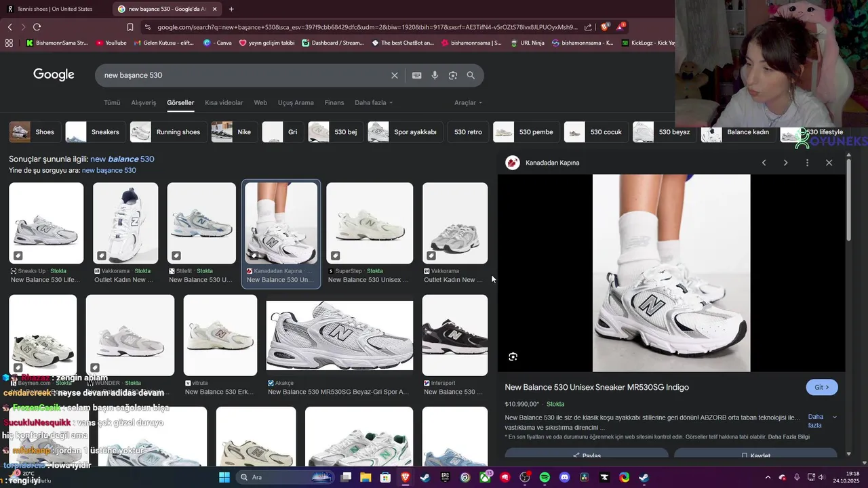The width and height of the screenshot is (868, 488).
Task: Filter images by 530 retro chip
Action: [468, 132]
